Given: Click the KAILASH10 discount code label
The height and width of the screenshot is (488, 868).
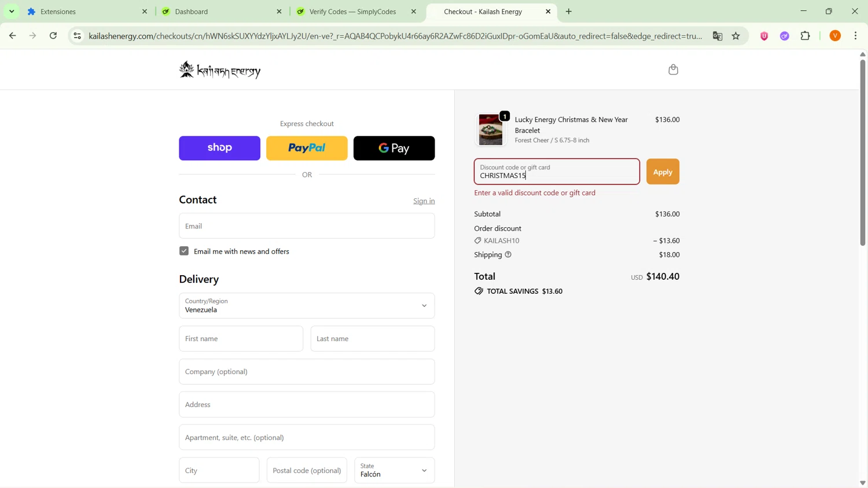Looking at the screenshot, I should (x=501, y=241).
